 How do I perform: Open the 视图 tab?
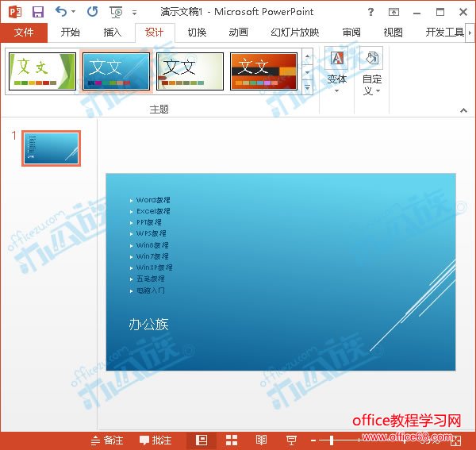[x=393, y=33]
